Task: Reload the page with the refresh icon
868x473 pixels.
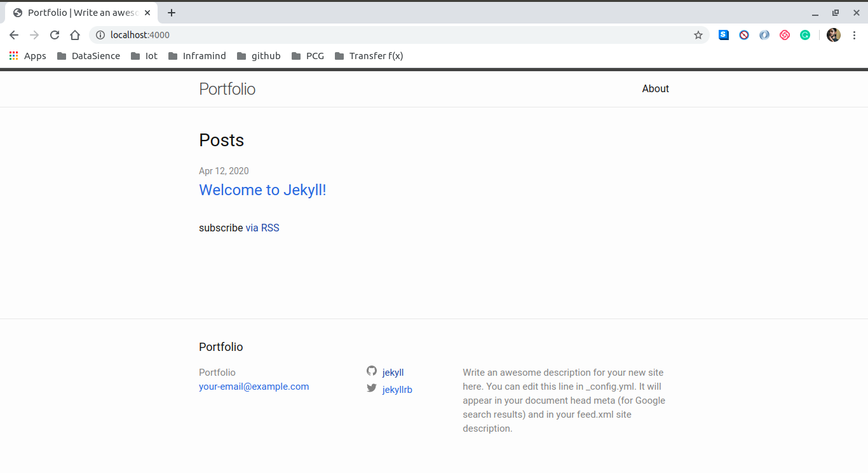Action: click(55, 35)
